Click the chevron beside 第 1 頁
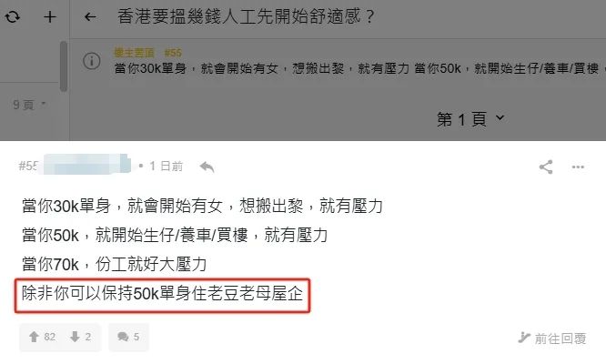The height and width of the screenshot is (364, 606). point(500,117)
